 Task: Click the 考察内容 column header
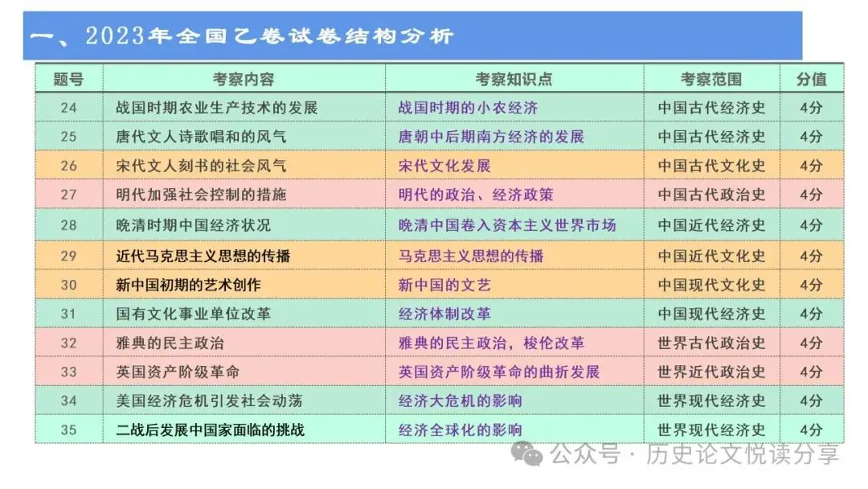tap(244, 79)
